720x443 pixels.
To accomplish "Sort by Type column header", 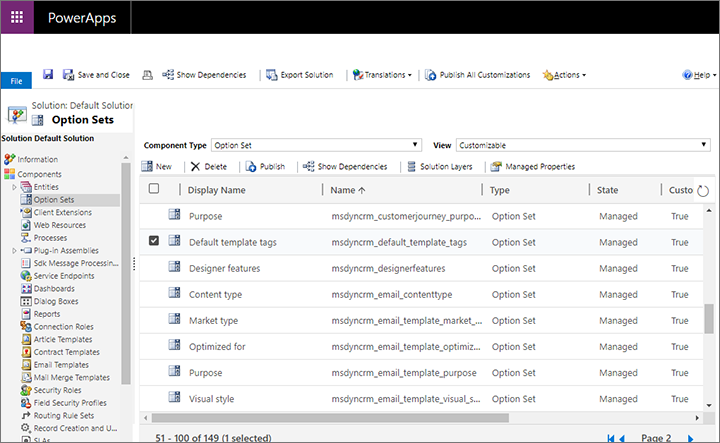I will [x=499, y=190].
